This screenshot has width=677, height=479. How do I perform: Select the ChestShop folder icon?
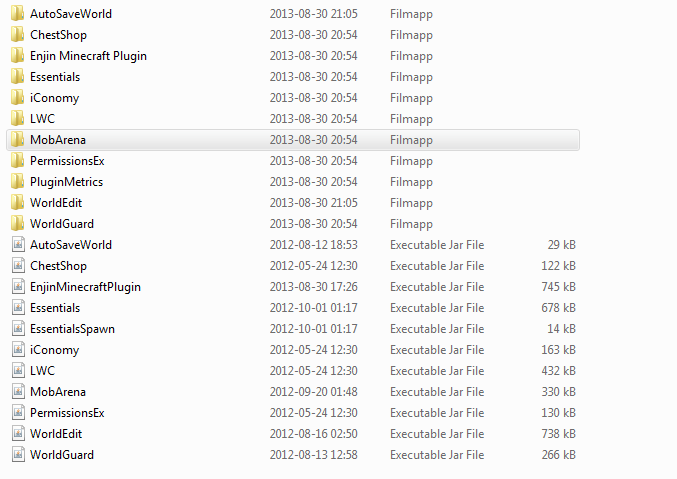point(17,35)
